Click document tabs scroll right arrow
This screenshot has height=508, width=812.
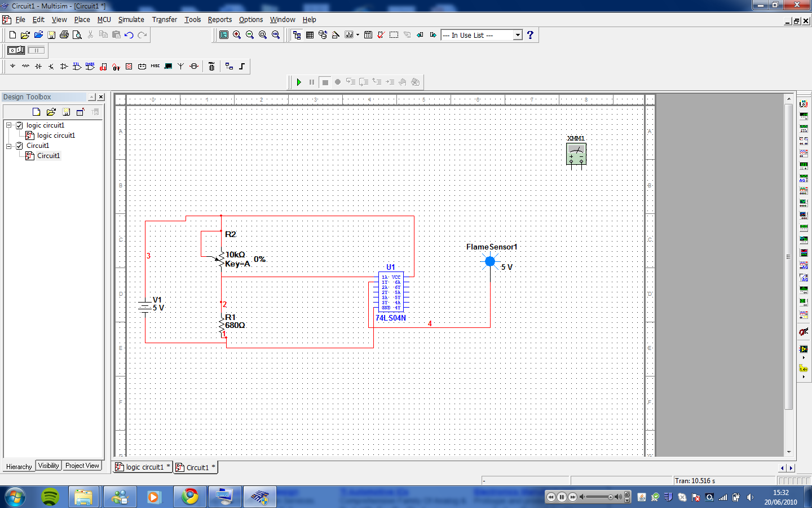(791, 468)
